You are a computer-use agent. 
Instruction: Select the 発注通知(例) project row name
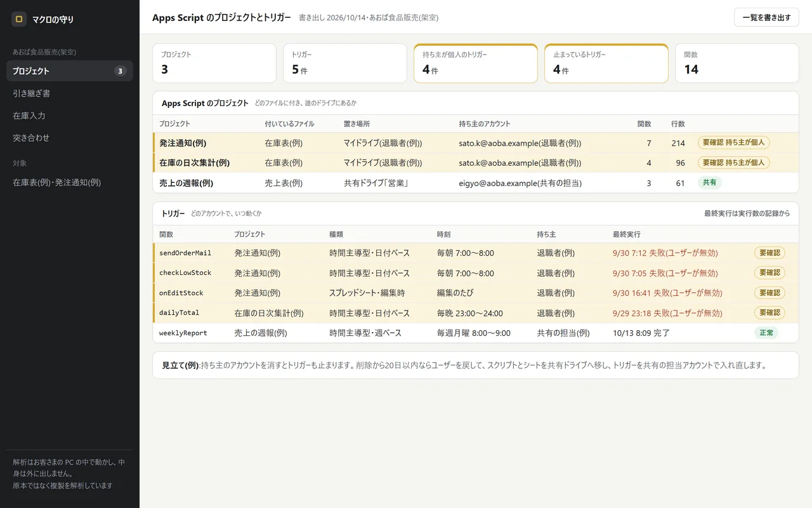tap(183, 143)
